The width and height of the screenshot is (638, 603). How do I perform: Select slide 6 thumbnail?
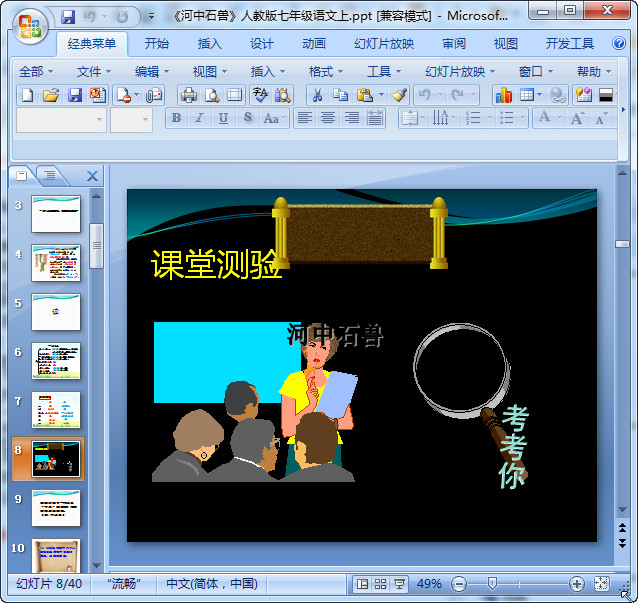(56, 360)
